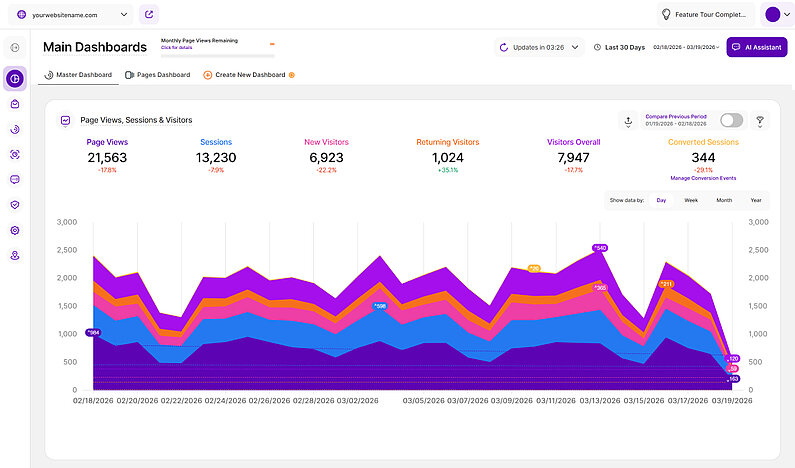Click the screen capture icon in the sidebar
Viewport: 795px width, 468px height.
pos(15,154)
